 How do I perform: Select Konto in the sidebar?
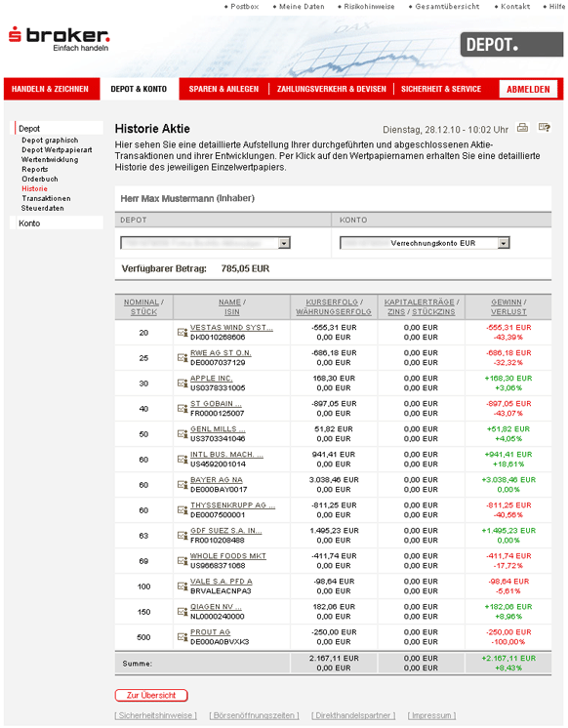[x=29, y=223]
